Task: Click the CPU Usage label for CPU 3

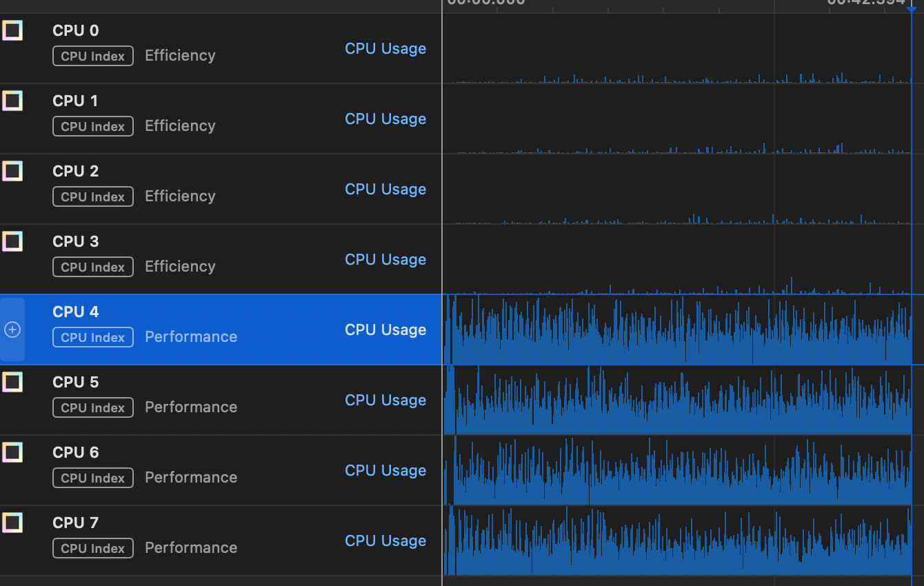Action: [x=385, y=260]
